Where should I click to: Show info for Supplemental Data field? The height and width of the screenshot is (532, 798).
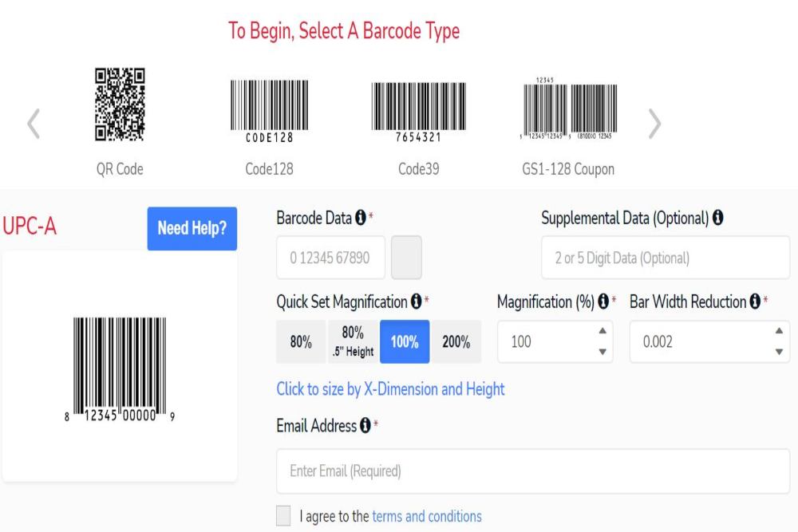(x=717, y=218)
